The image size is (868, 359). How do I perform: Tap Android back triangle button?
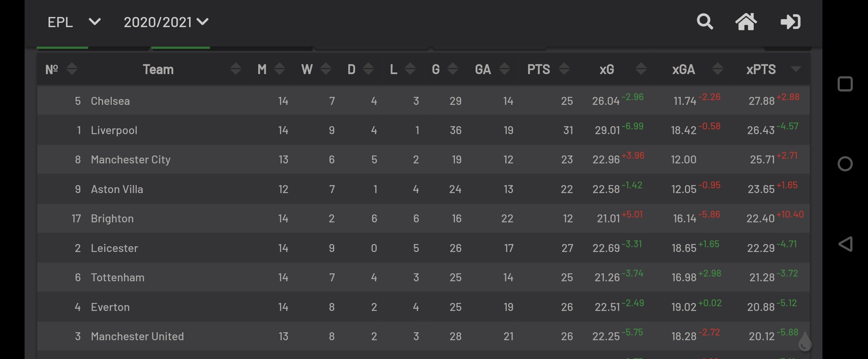tap(845, 244)
